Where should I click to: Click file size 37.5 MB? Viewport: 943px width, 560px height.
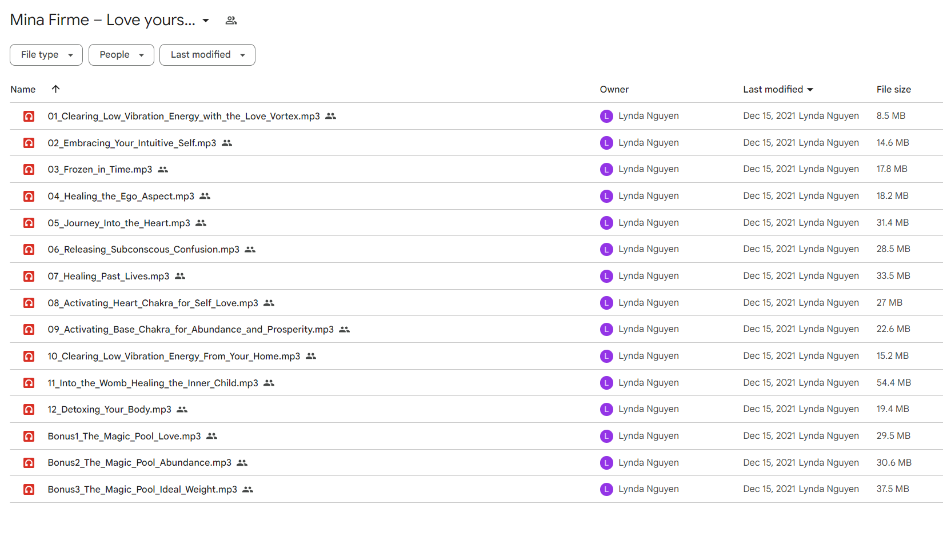tap(893, 489)
